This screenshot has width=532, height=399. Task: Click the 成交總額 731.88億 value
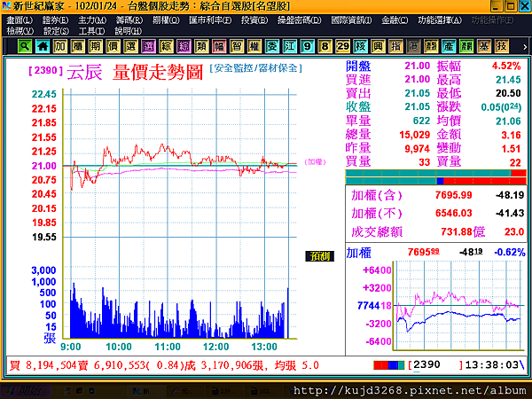coord(463,231)
